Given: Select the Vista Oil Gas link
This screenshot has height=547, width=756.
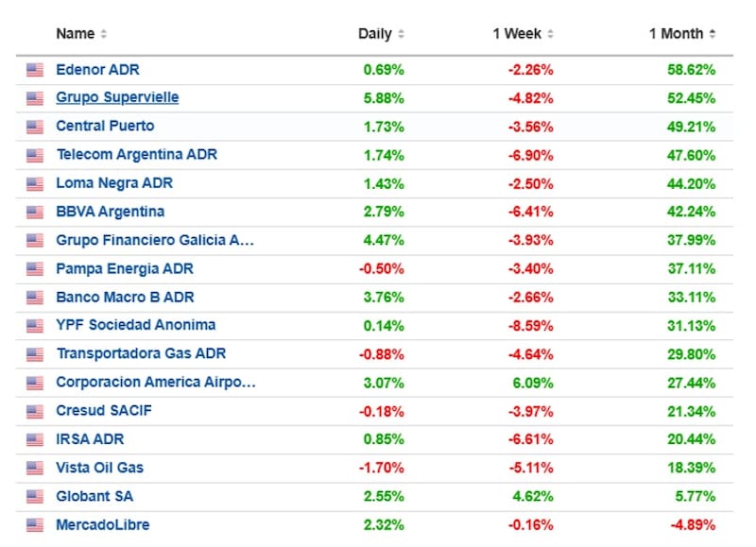Looking at the screenshot, I should [100, 468].
